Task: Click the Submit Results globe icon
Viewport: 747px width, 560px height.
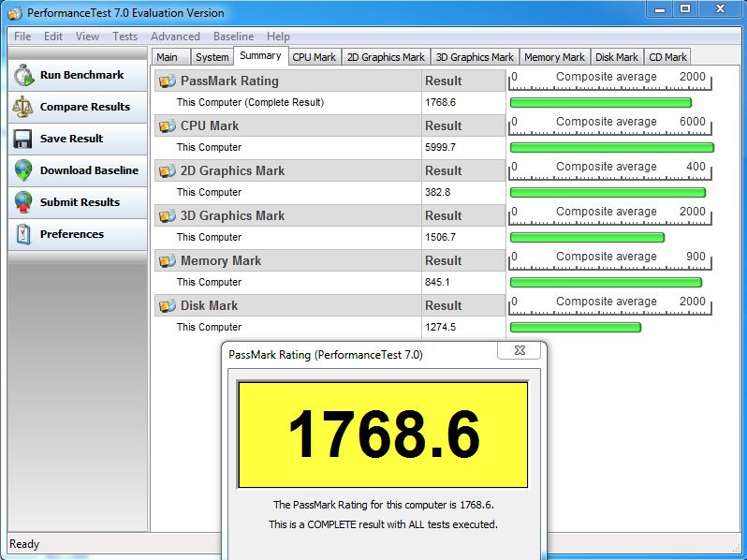Action: pos(22,202)
